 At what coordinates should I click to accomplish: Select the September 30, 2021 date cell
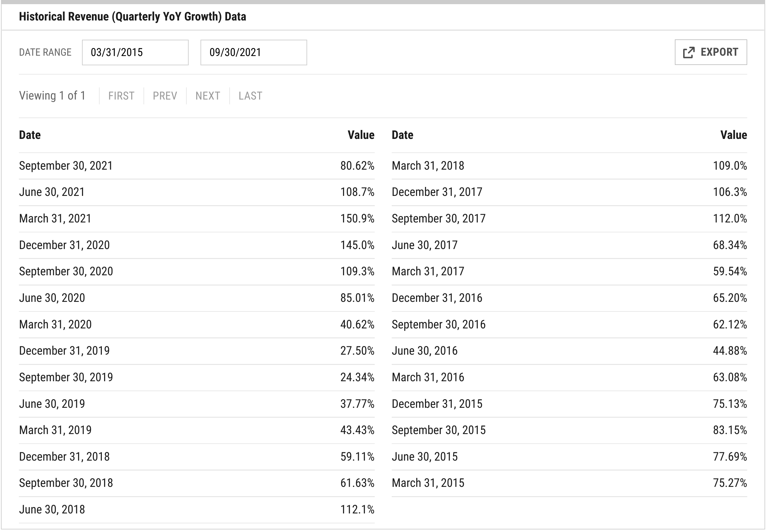[66, 166]
